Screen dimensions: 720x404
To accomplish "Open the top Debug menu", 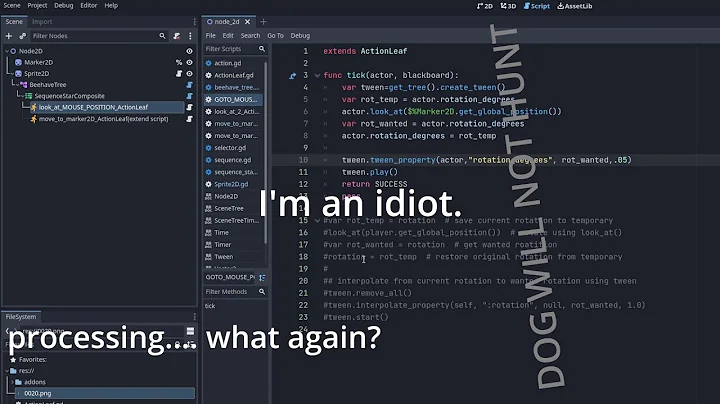I will [x=63, y=6].
